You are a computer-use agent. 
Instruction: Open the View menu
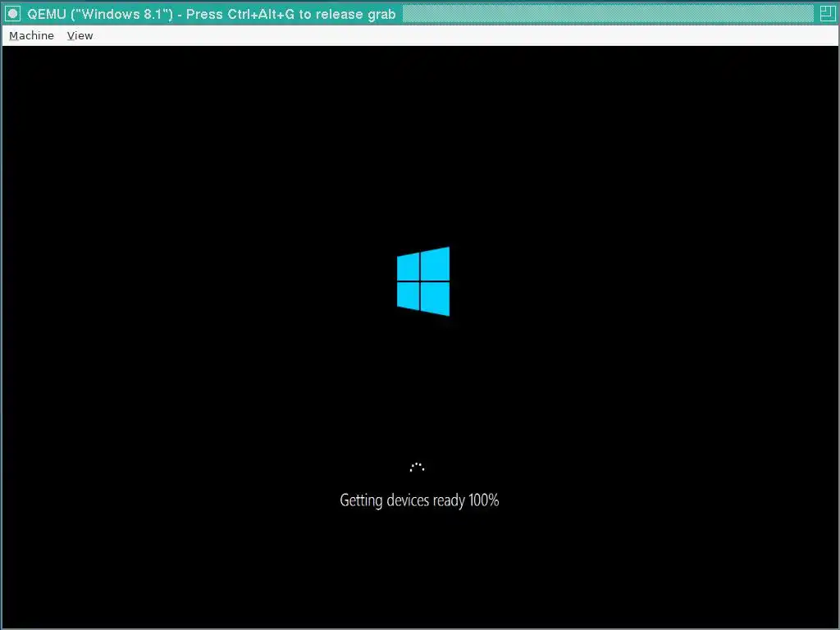[x=80, y=36]
